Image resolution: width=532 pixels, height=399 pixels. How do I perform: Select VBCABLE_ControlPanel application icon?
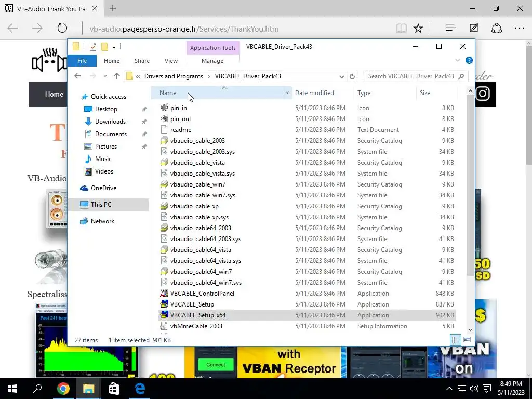(x=164, y=293)
